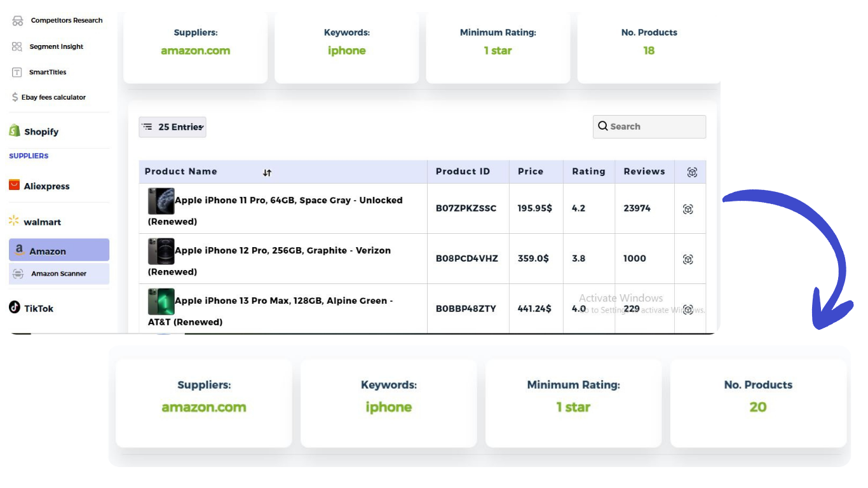Click No. Products value 18
868x488 pixels.
pos(649,51)
